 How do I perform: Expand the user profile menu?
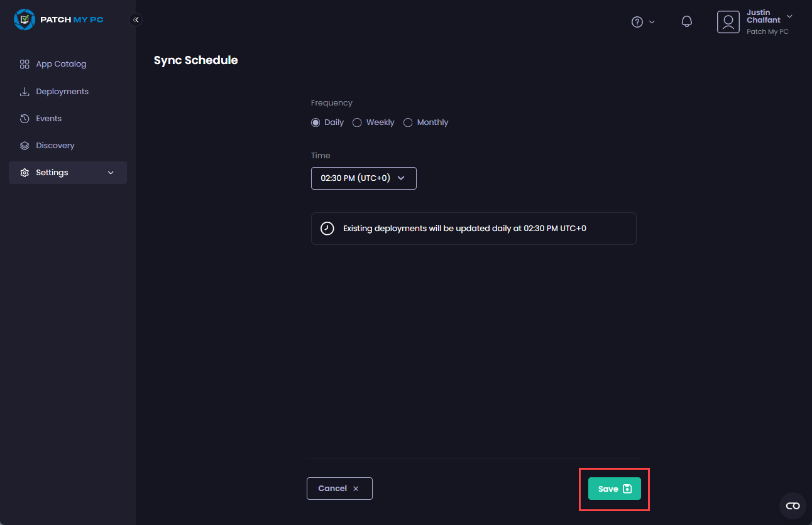point(789,17)
